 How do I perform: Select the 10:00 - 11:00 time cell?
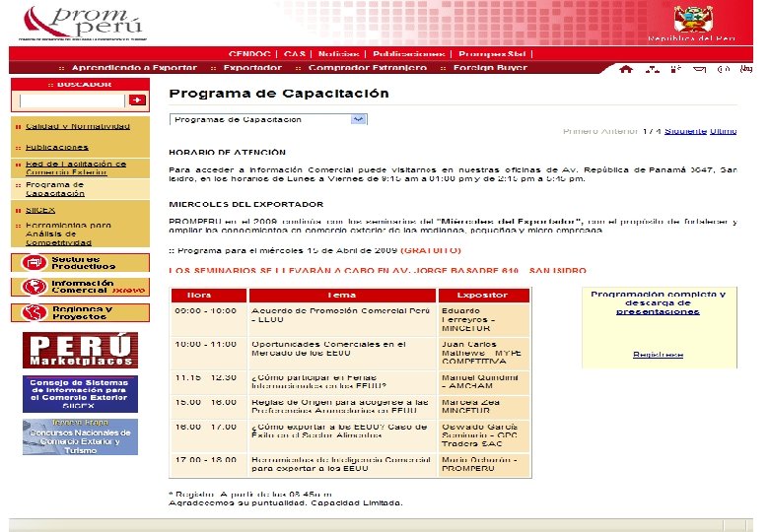(208, 353)
